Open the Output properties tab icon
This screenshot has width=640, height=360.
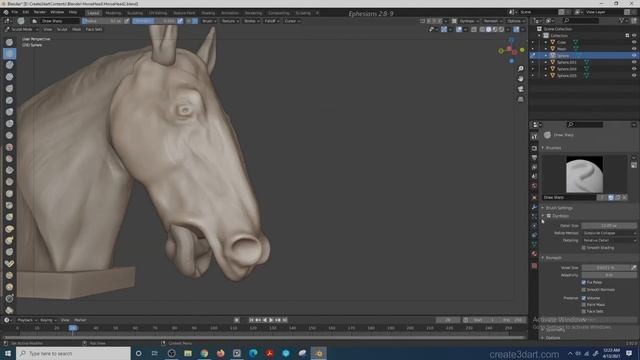(x=534, y=158)
